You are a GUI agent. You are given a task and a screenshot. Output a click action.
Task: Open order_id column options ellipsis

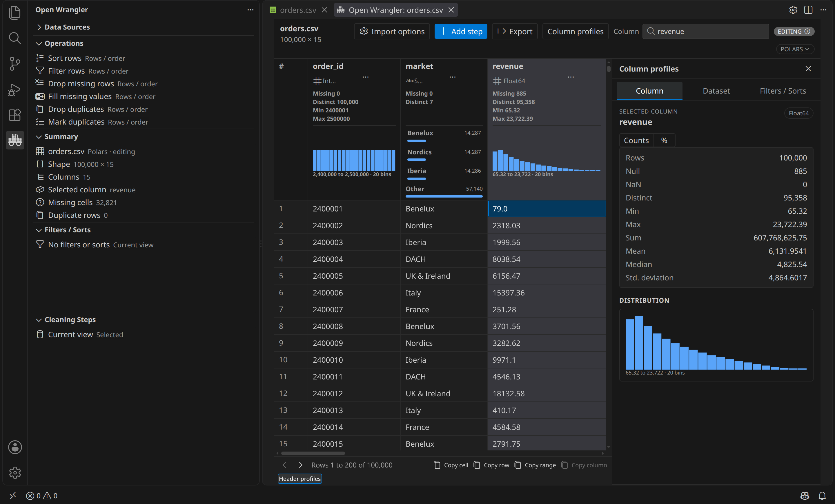(365, 77)
